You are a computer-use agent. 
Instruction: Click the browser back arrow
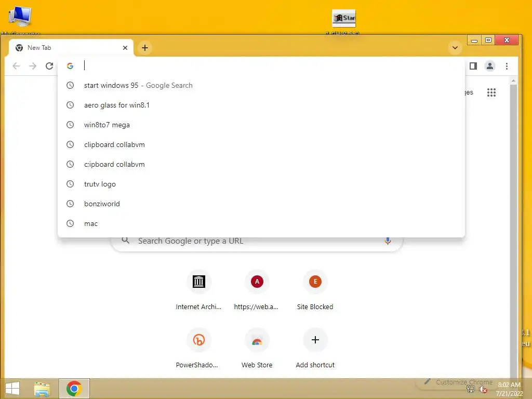point(16,66)
